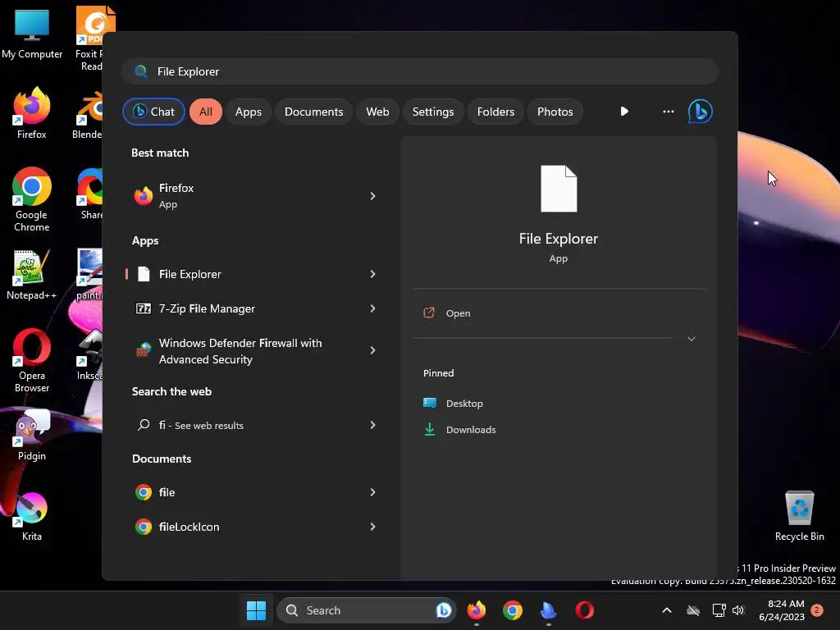Select the 7-Zip File Manager result
The width and height of the screenshot is (840, 630).
pos(254,308)
